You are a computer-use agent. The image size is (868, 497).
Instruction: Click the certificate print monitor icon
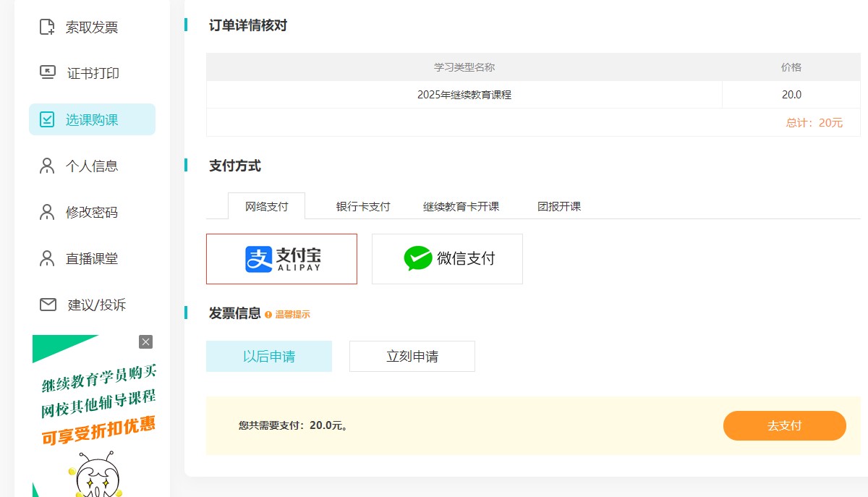click(x=47, y=73)
